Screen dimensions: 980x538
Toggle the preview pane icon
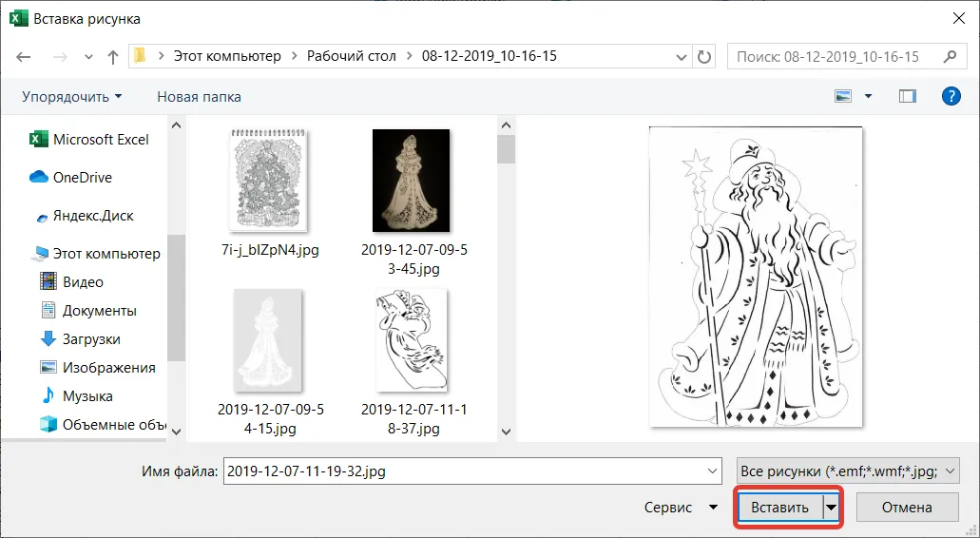[x=908, y=96]
